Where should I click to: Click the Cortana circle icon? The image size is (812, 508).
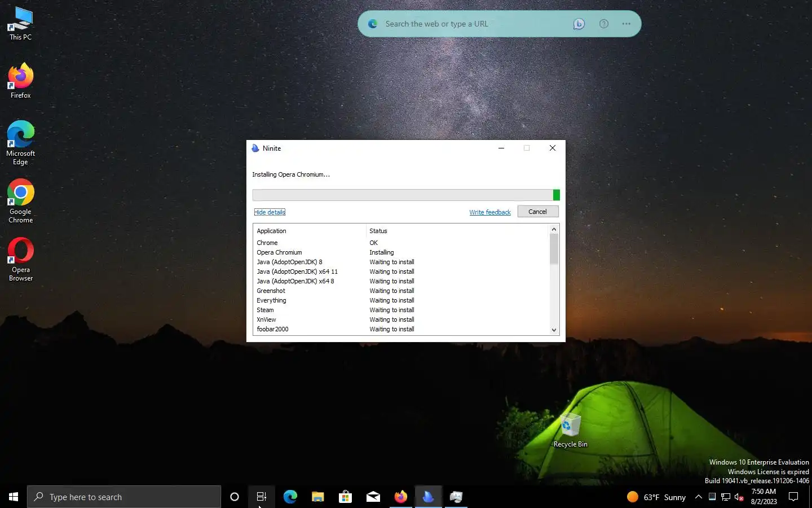click(235, 497)
